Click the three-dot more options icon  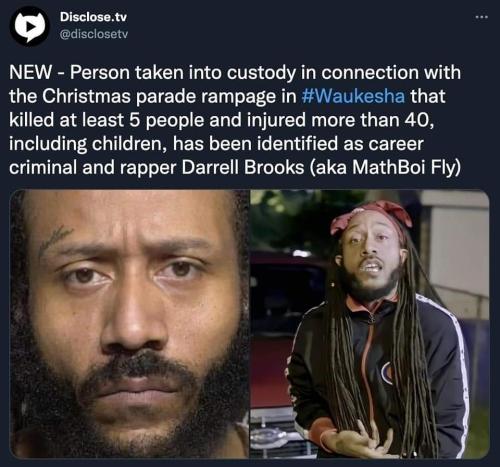click(x=482, y=17)
